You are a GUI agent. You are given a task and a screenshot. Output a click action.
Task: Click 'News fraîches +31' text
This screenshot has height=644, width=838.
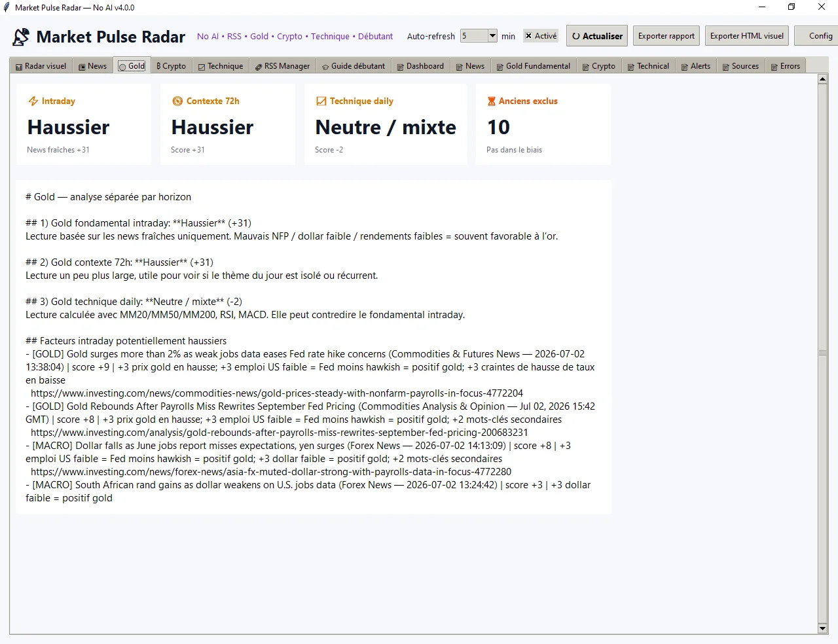point(58,150)
